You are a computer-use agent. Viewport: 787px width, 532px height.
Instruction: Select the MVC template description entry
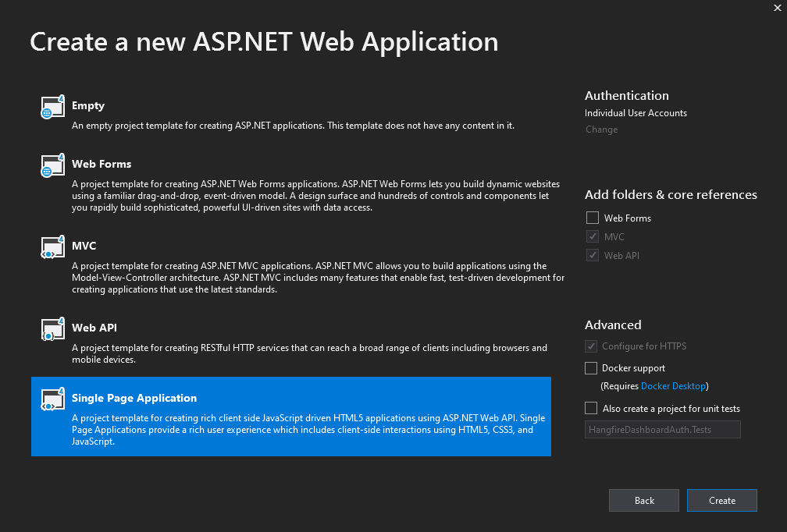[x=297, y=265]
